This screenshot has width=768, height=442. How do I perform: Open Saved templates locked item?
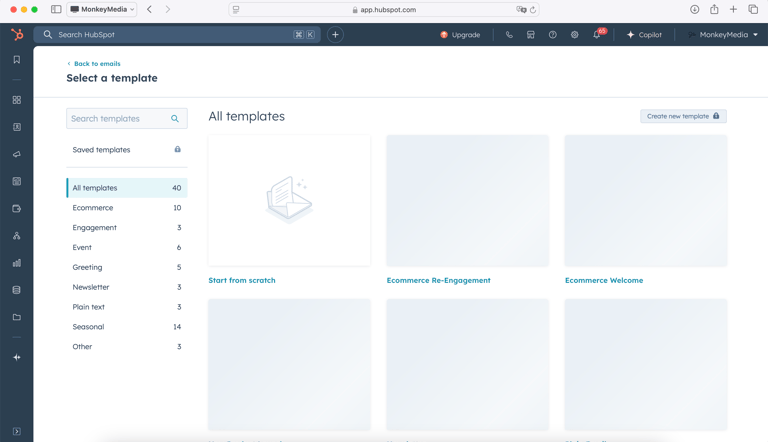coord(127,149)
